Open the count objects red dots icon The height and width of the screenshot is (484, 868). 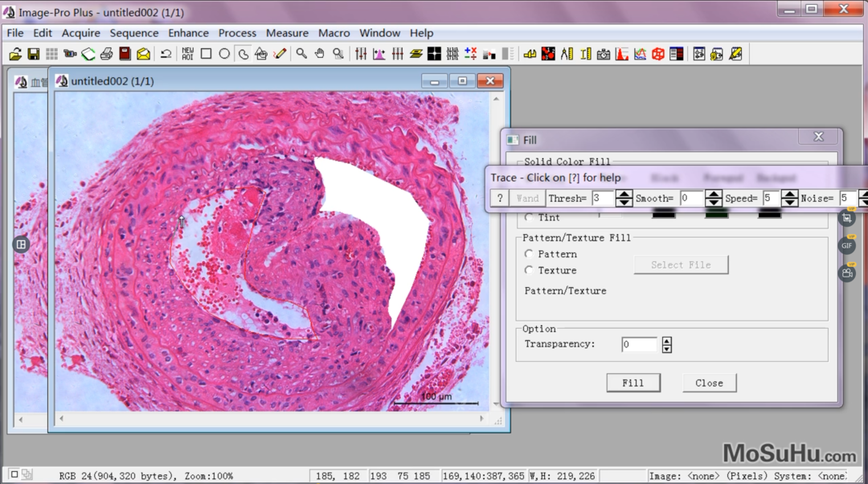click(548, 54)
